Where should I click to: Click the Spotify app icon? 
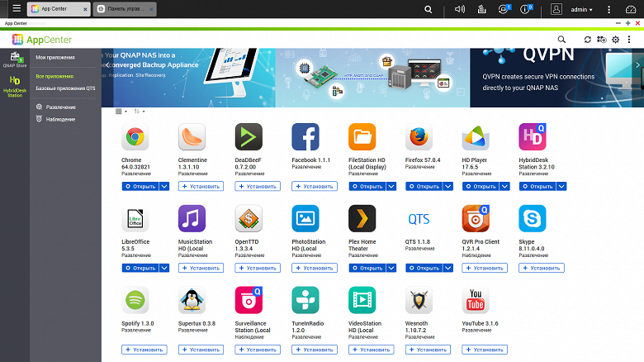135,300
